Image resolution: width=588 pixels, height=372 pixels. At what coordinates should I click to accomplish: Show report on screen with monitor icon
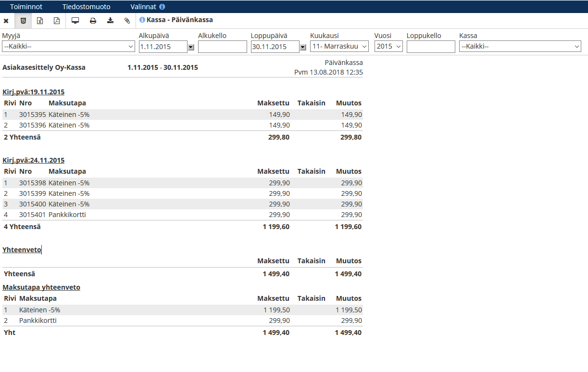point(75,21)
